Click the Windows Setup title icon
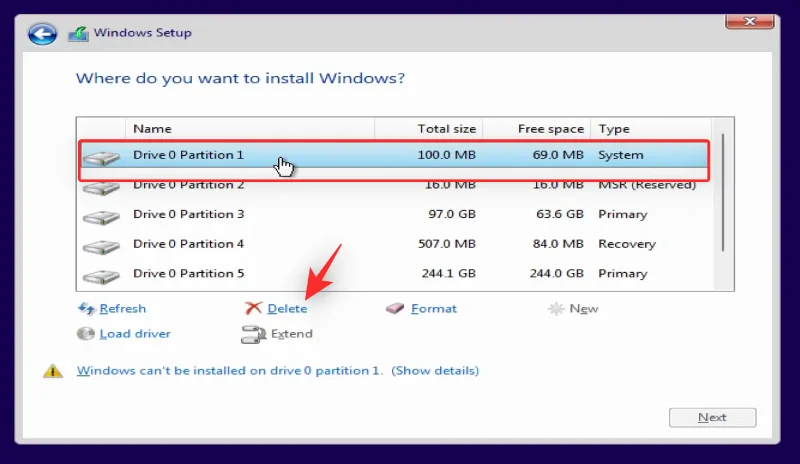 click(x=79, y=34)
